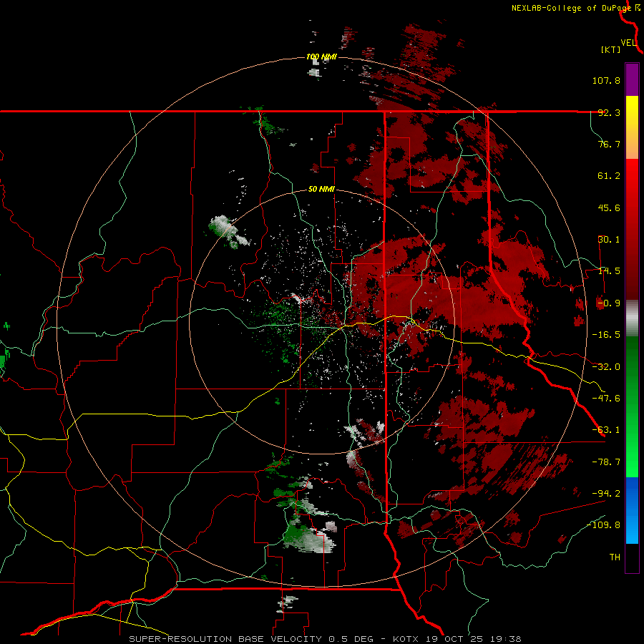Click the NEXLAB-College of DuPage credit text
644x644 pixels.
572,8
